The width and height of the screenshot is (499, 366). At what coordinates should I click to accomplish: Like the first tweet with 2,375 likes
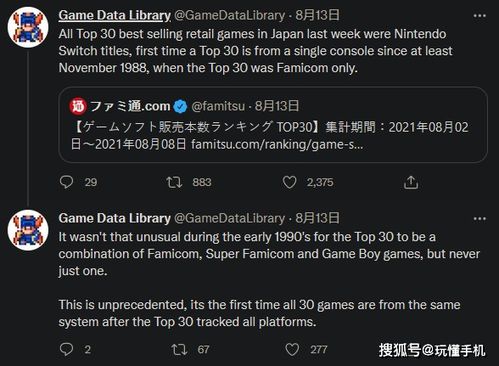click(289, 182)
